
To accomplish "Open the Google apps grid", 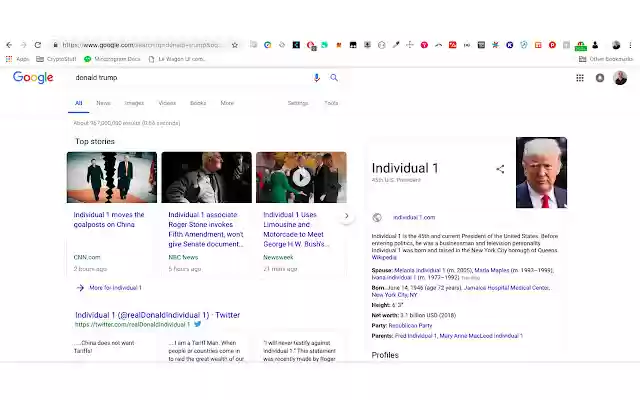I will 580,78.
